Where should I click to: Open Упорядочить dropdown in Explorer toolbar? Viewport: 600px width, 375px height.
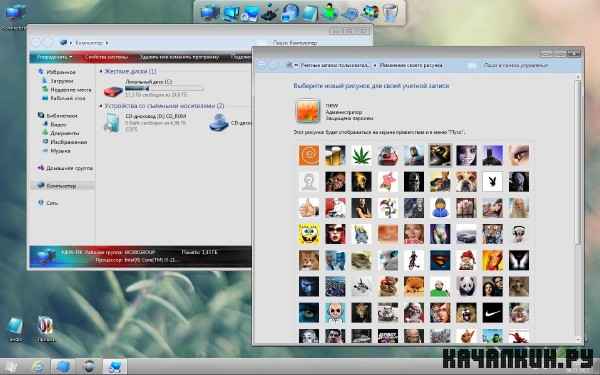click(x=54, y=57)
